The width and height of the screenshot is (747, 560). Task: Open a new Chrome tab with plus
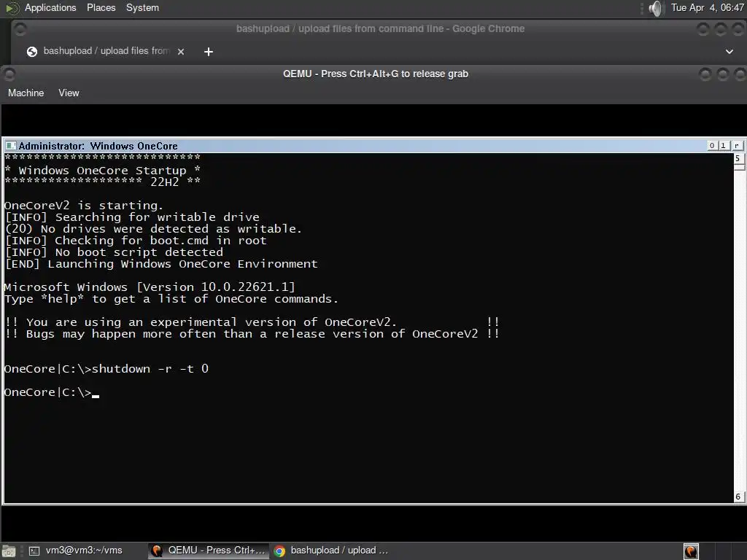[x=209, y=52]
